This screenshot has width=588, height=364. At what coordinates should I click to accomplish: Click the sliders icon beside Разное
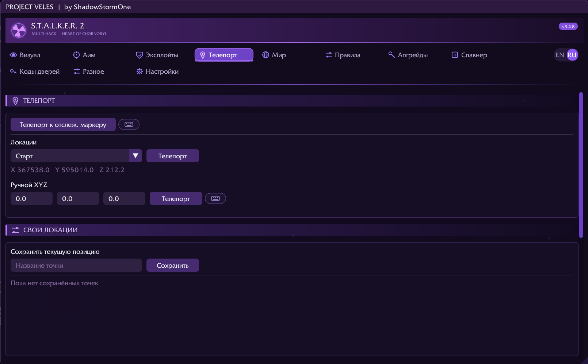pyautogui.click(x=77, y=71)
